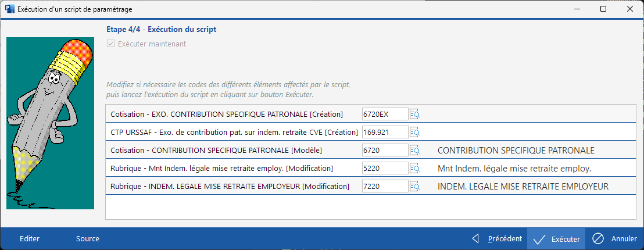Open the Editer menu item

[30, 239]
